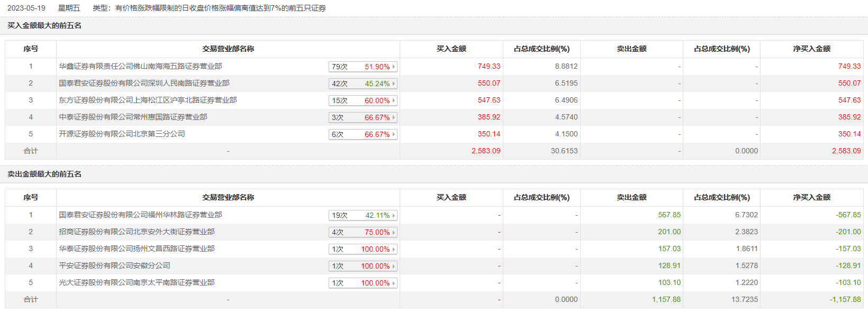Click 华泰证券扬州文昌西路证券营业部 link
Image resolution: width=868 pixels, height=313 pixels.
[137, 248]
